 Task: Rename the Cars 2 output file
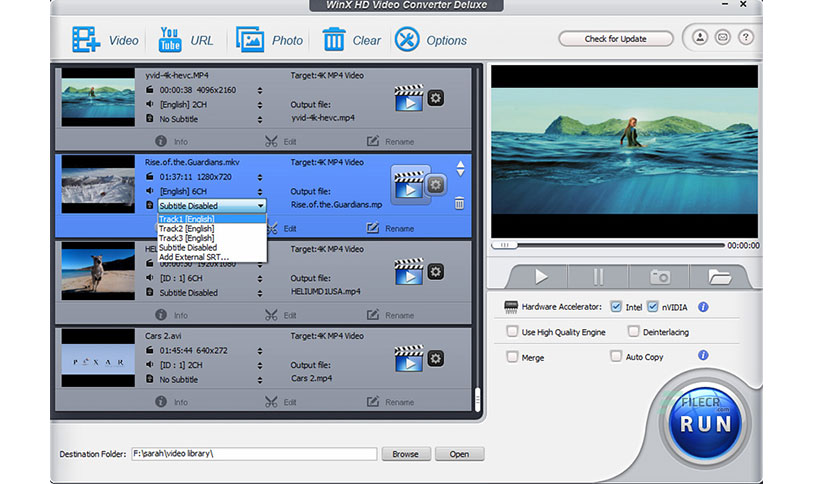[x=390, y=402]
